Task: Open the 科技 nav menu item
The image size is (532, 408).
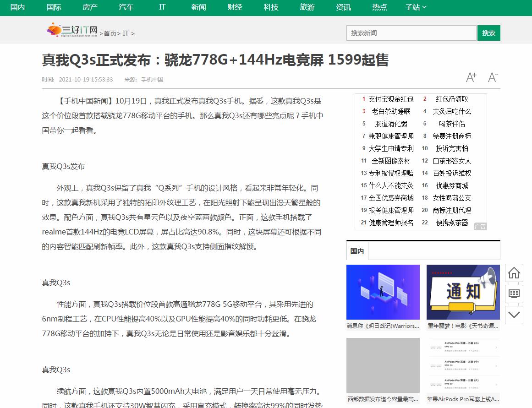Action: [x=271, y=7]
